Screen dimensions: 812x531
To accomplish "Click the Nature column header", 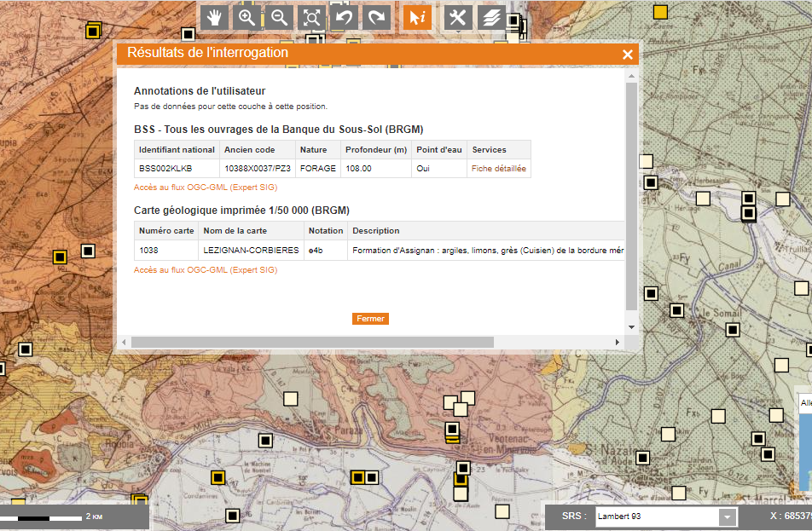I will (318, 149).
